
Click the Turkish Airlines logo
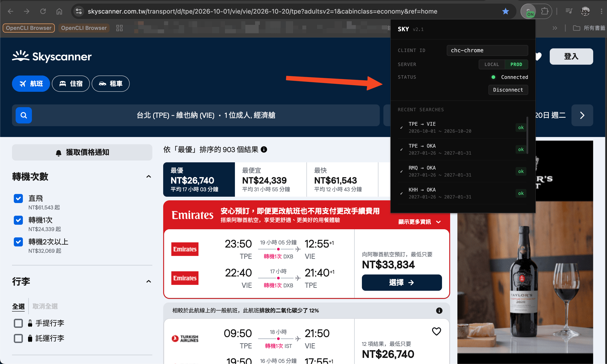click(x=185, y=338)
